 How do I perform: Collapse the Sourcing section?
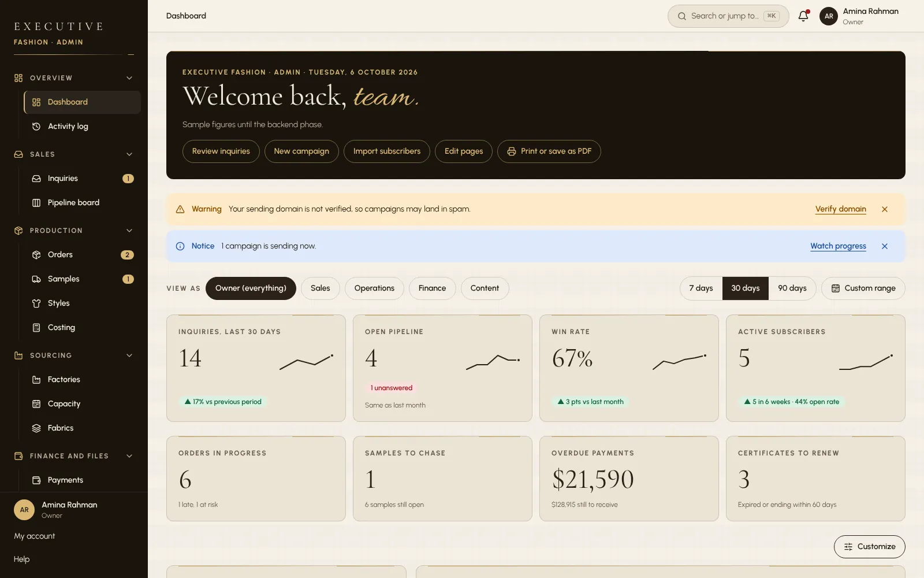pyautogui.click(x=74, y=355)
